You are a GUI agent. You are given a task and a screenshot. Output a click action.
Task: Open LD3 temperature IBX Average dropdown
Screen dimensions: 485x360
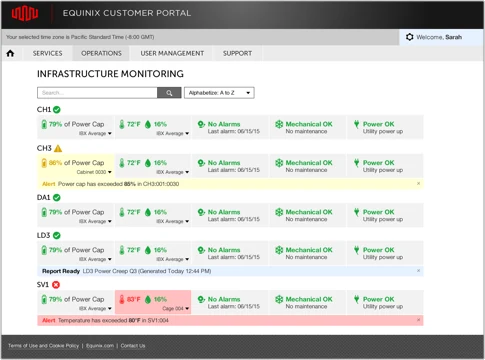click(173, 259)
